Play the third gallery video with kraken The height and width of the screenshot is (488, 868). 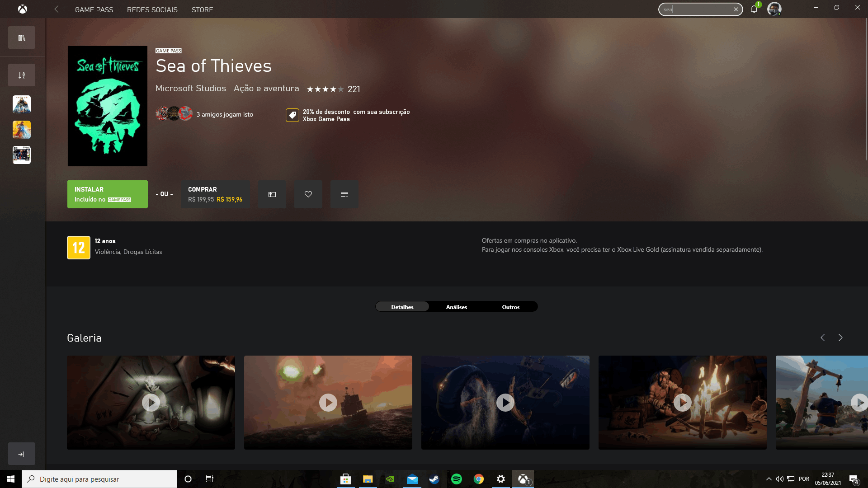click(x=505, y=402)
